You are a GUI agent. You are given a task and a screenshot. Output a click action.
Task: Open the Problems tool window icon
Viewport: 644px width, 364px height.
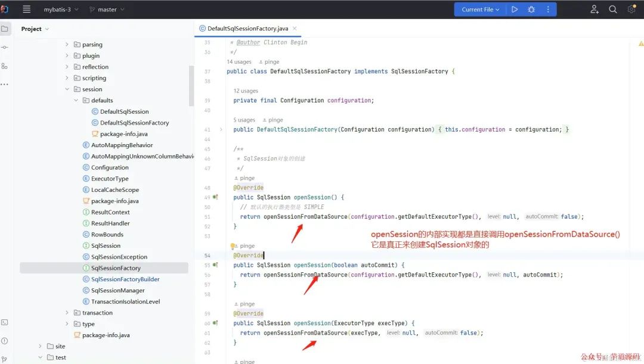coord(5,341)
